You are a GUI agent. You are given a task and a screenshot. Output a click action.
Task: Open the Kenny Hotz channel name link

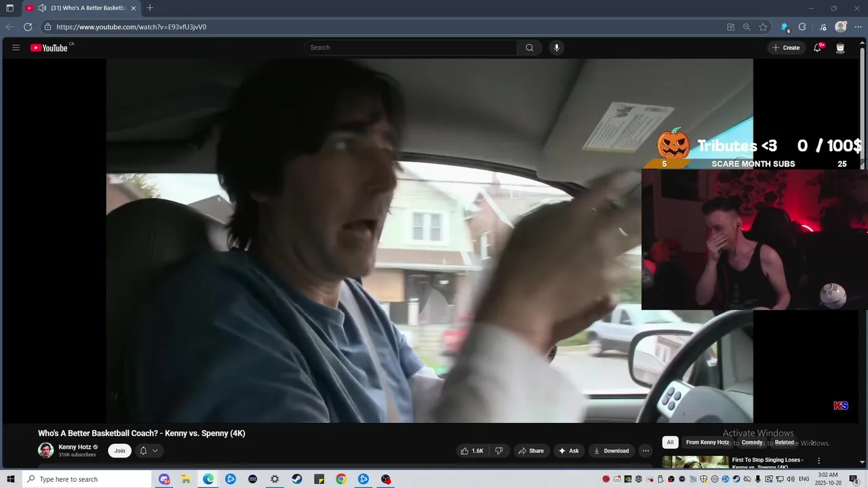coord(75,447)
